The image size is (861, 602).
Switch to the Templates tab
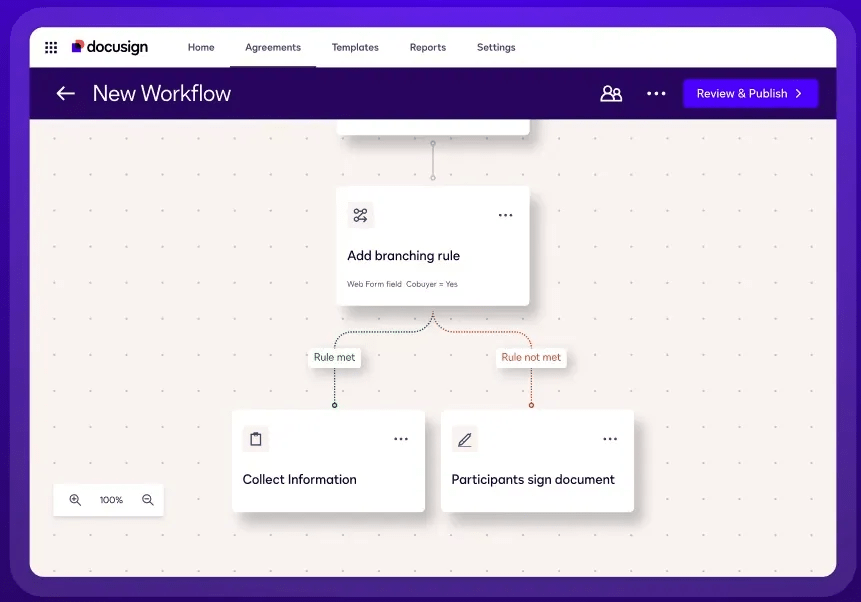tap(355, 47)
